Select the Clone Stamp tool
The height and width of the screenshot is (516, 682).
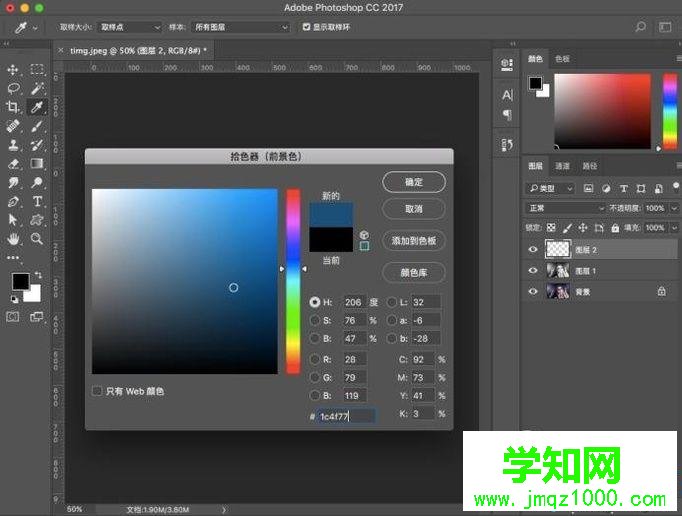point(13,145)
